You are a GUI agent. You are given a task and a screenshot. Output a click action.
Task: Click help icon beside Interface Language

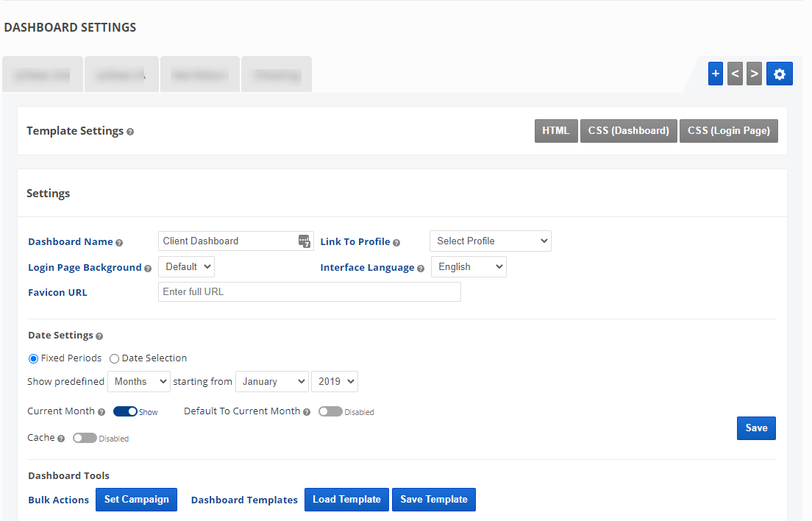point(421,269)
